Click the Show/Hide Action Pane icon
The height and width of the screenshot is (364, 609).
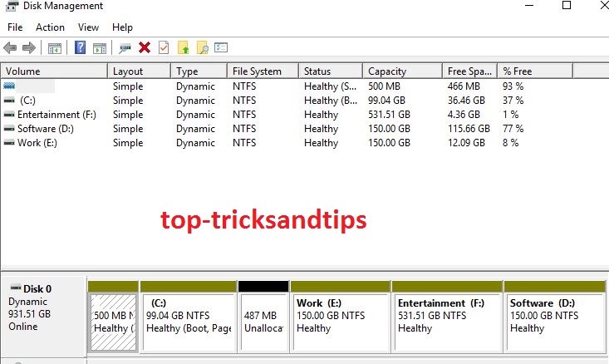click(100, 48)
